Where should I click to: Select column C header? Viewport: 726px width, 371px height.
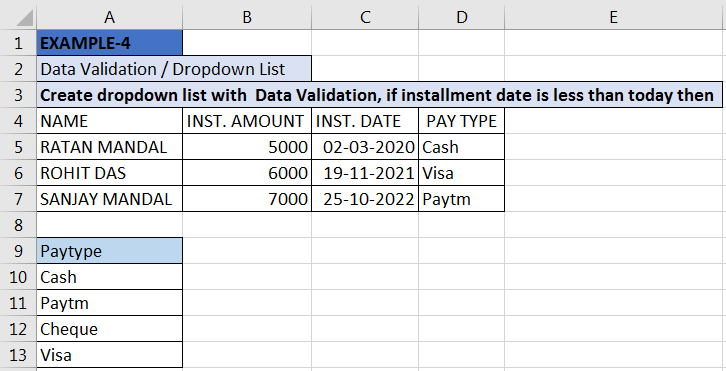tap(365, 17)
